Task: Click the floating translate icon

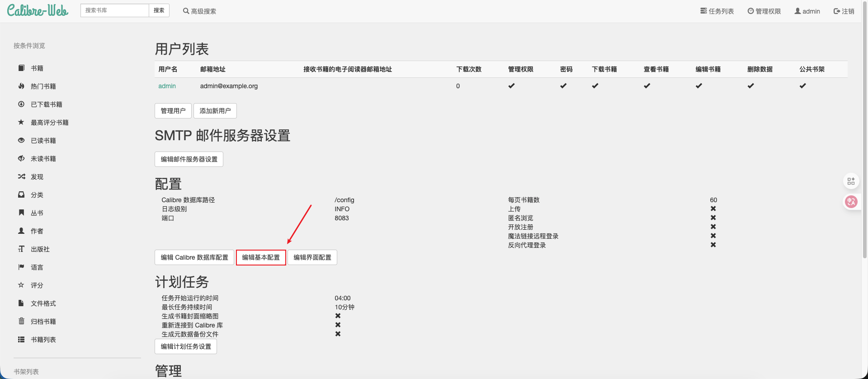Action: click(x=851, y=202)
